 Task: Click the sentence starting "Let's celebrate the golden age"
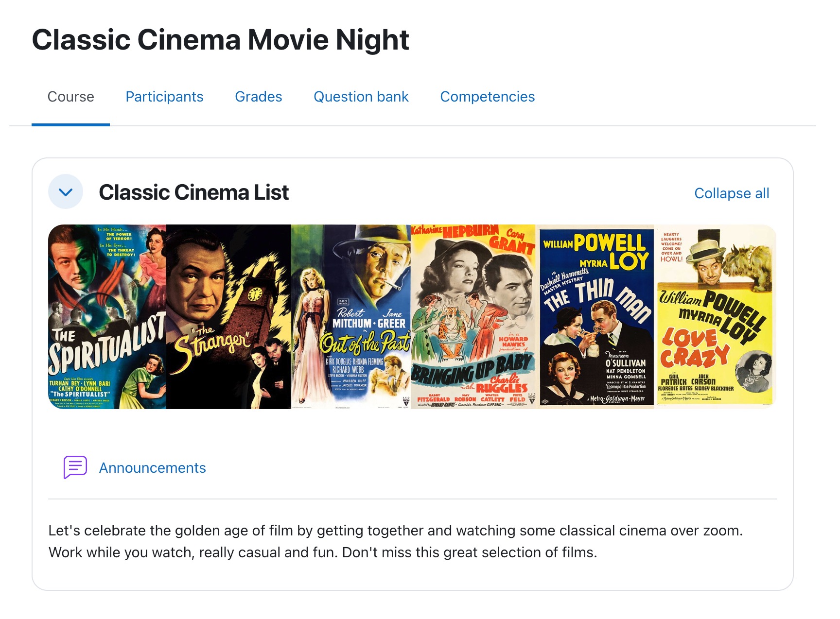pos(395,531)
